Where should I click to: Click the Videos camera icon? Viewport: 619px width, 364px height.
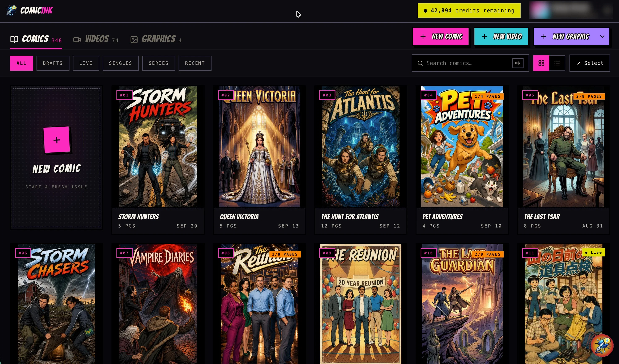pyautogui.click(x=77, y=39)
